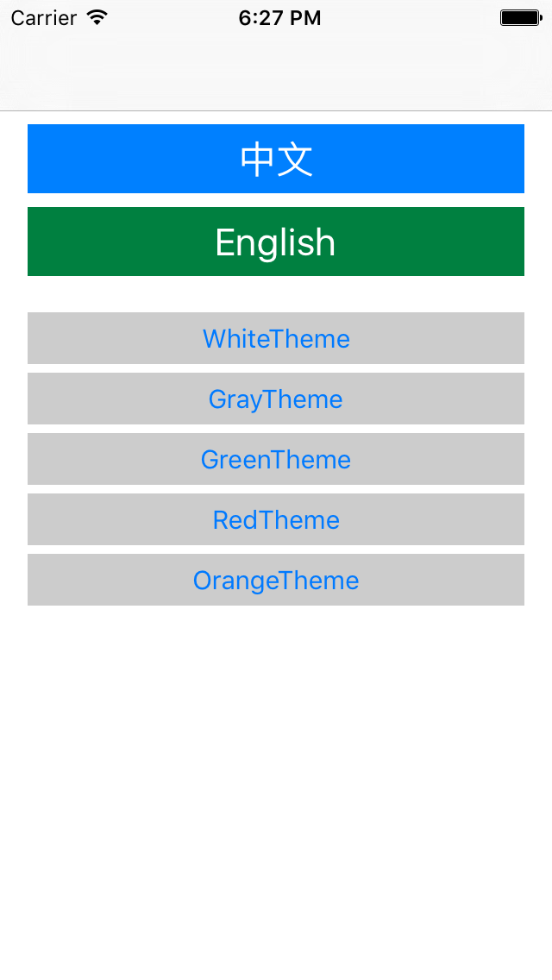
Task: Tap the 6:27 PM clock
Action: tap(279, 17)
